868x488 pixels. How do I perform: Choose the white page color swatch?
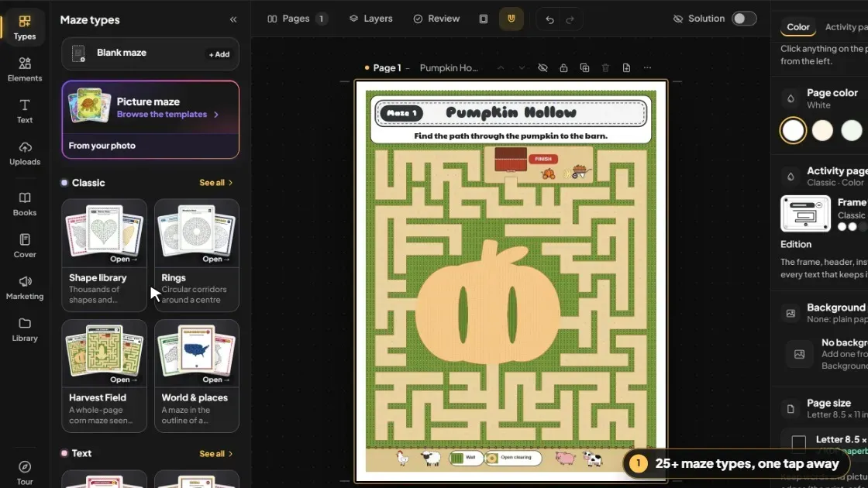pyautogui.click(x=794, y=131)
